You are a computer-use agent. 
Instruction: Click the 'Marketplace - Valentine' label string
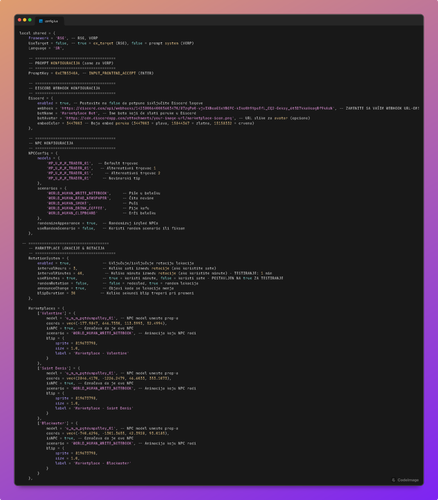pos(101,353)
